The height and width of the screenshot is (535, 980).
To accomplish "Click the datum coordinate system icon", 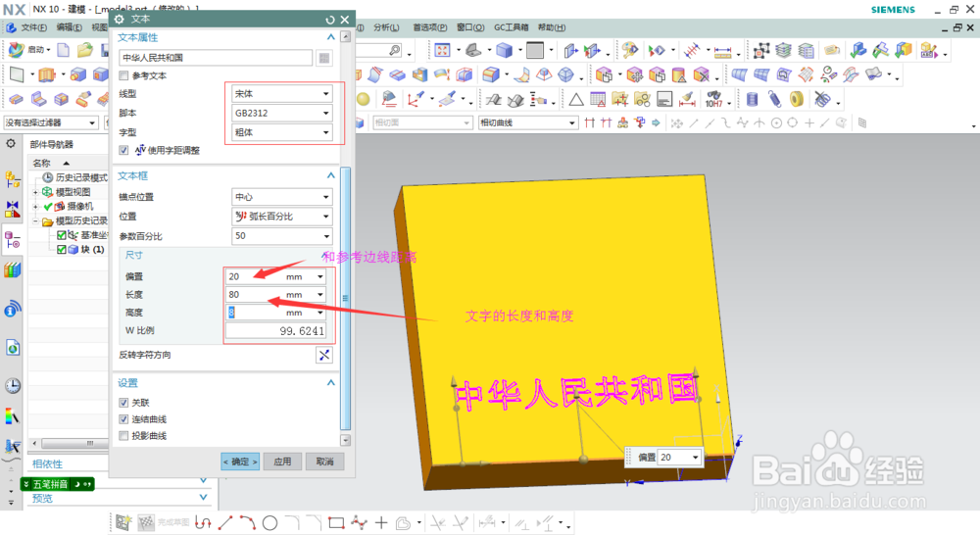I will tap(415, 99).
